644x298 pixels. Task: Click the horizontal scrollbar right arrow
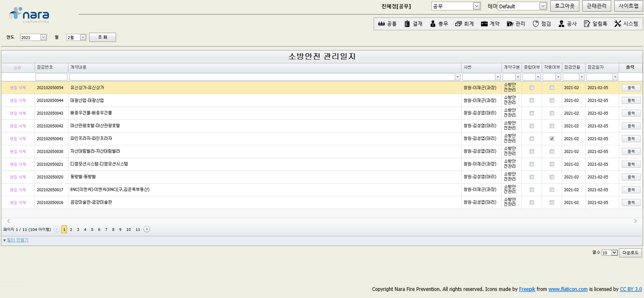pyautogui.click(x=635, y=221)
